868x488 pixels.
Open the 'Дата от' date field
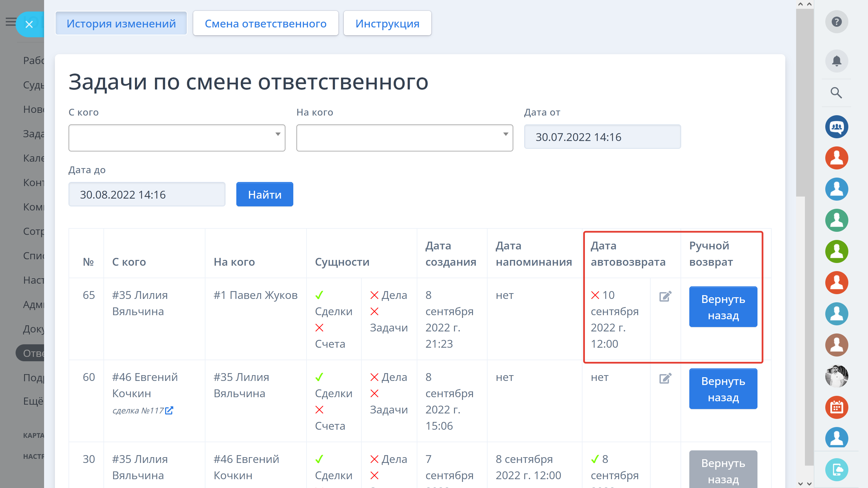(602, 137)
